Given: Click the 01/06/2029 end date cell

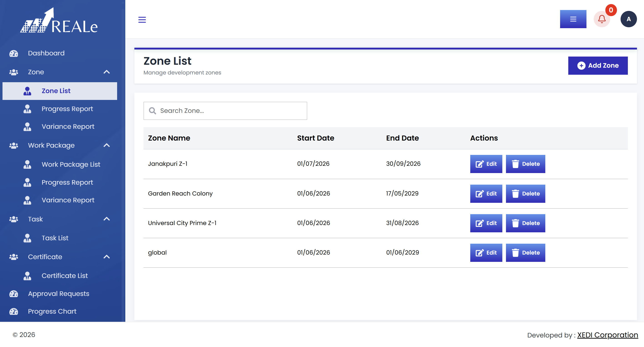Looking at the screenshot, I should click(x=402, y=253).
